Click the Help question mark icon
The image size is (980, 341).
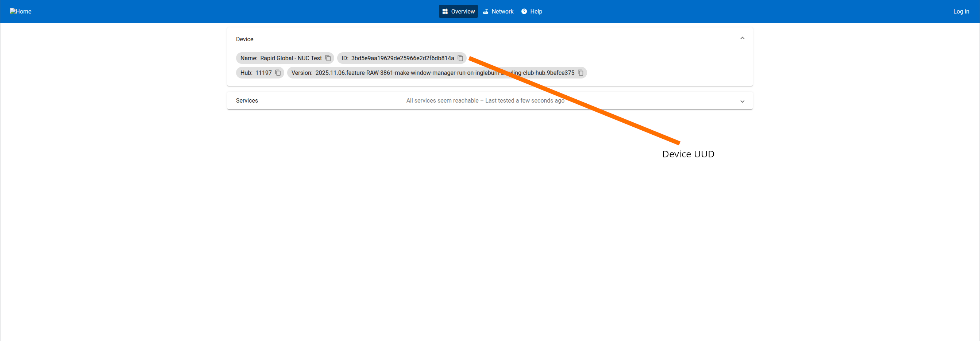click(x=524, y=11)
